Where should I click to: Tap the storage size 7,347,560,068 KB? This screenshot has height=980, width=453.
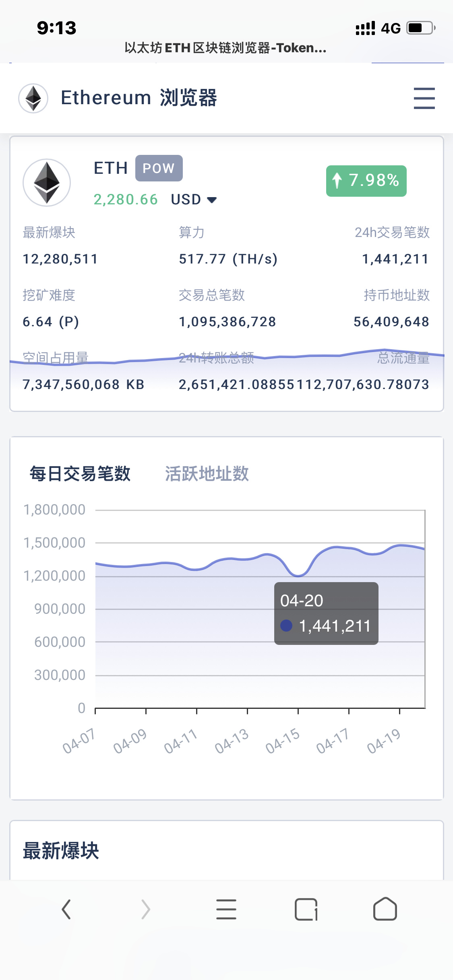tap(83, 385)
